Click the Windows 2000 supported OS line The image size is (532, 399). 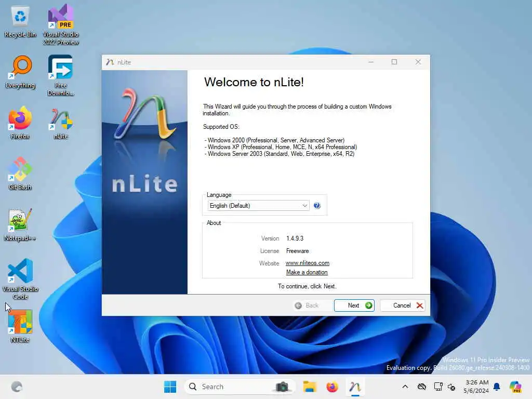[x=275, y=140]
